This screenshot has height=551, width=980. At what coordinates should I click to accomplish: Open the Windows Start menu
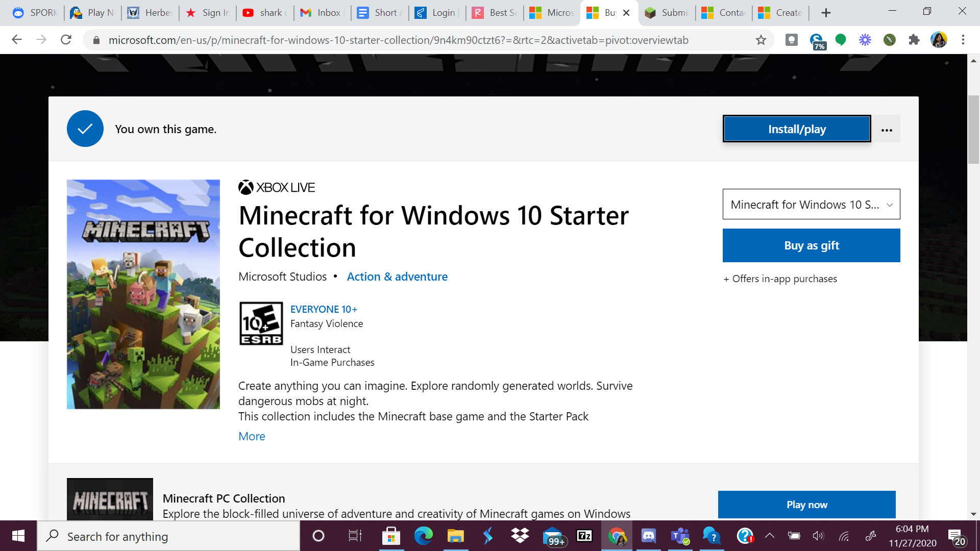[x=18, y=536]
